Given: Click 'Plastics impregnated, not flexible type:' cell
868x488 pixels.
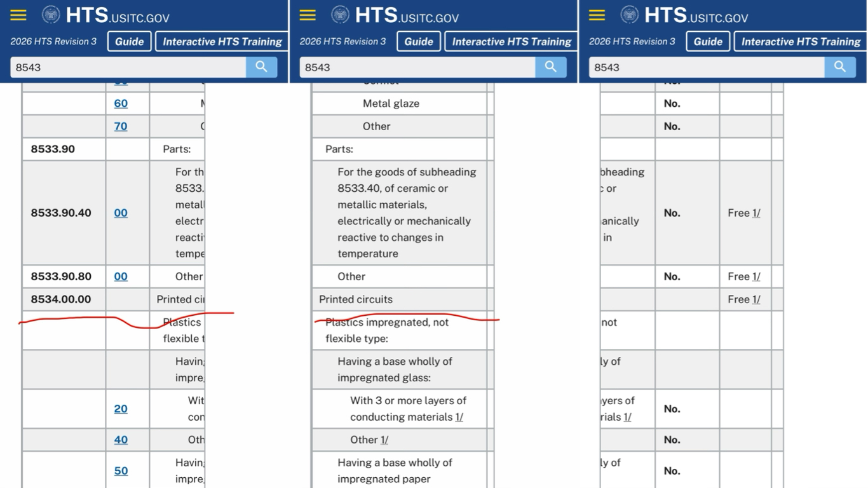Looking at the screenshot, I should click(400, 330).
